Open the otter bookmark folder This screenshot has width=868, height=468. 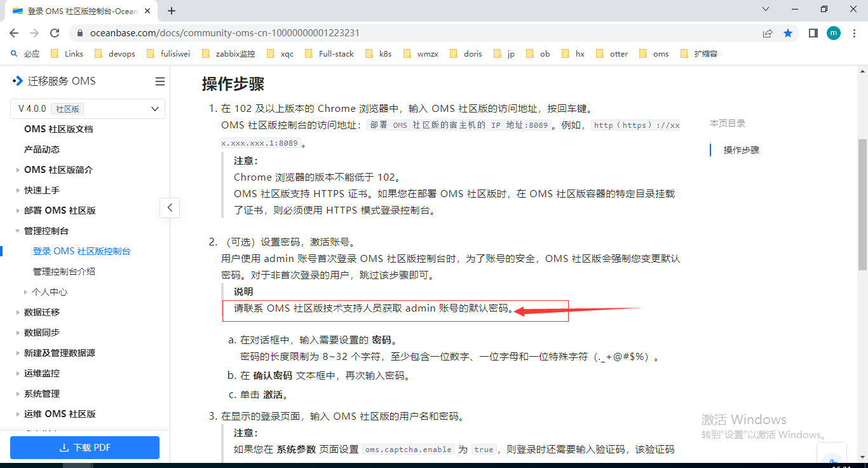pyautogui.click(x=612, y=53)
